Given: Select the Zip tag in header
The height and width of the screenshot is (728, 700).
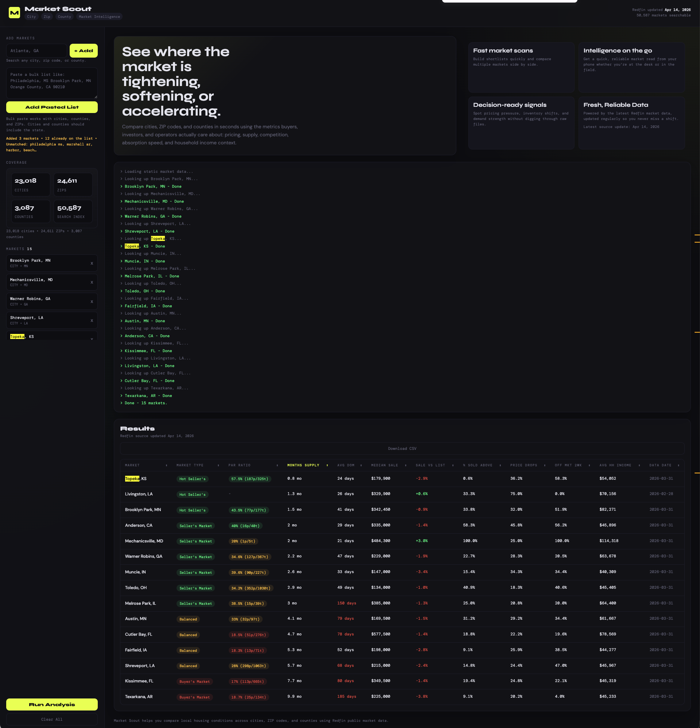Looking at the screenshot, I should [47, 17].
